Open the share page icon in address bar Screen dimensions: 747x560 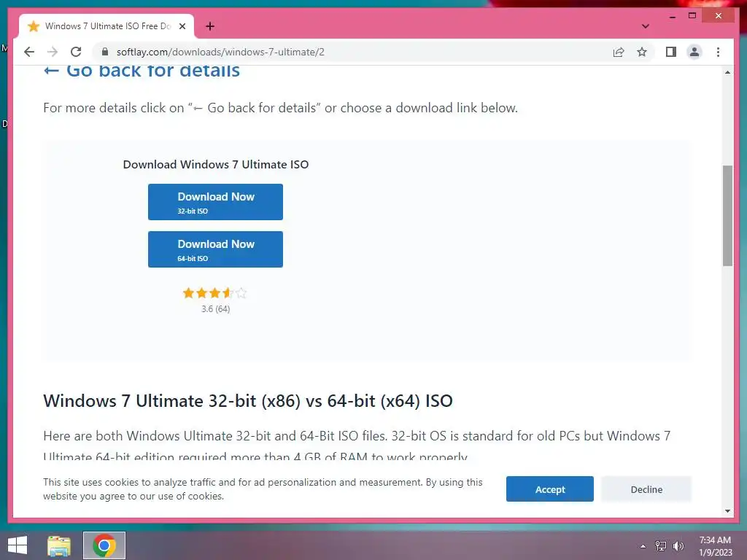[x=619, y=52]
